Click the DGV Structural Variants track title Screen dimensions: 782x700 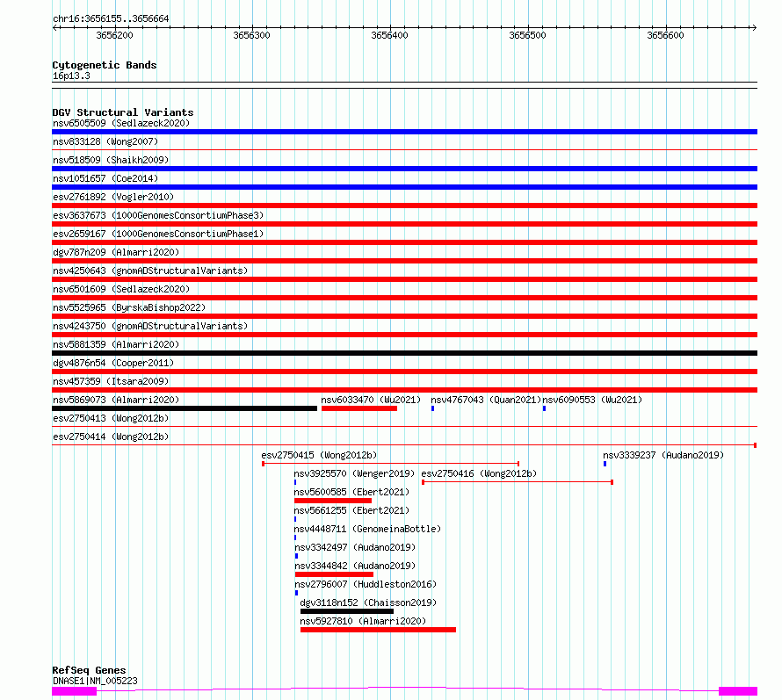123,112
